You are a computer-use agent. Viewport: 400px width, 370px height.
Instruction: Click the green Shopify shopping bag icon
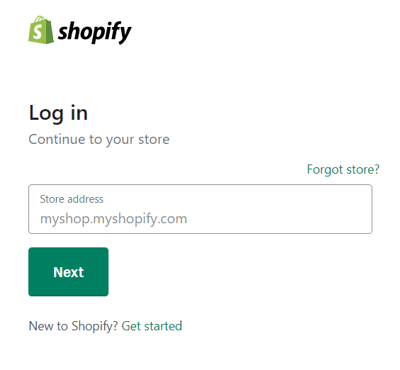tap(41, 30)
